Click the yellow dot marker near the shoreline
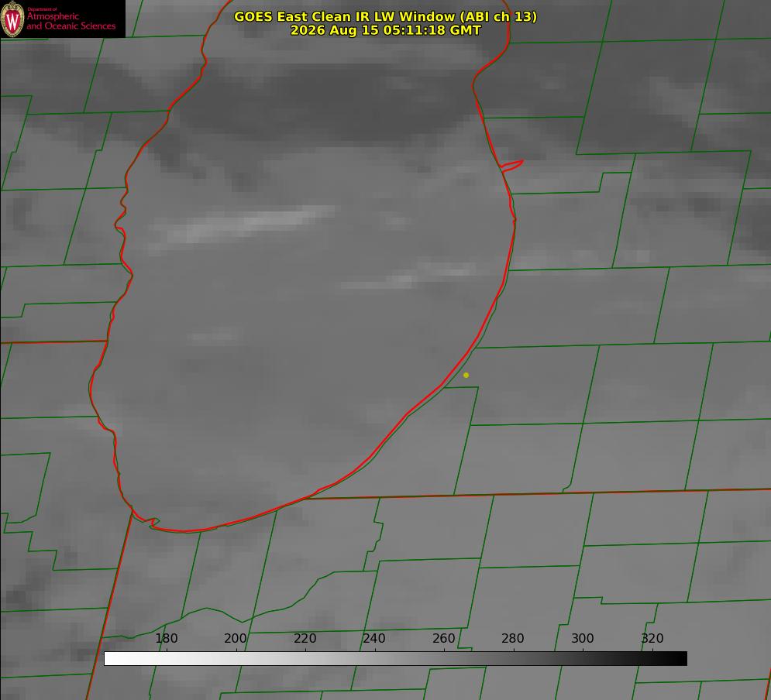Image resolution: width=771 pixels, height=700 pixels. coord(466,375)
